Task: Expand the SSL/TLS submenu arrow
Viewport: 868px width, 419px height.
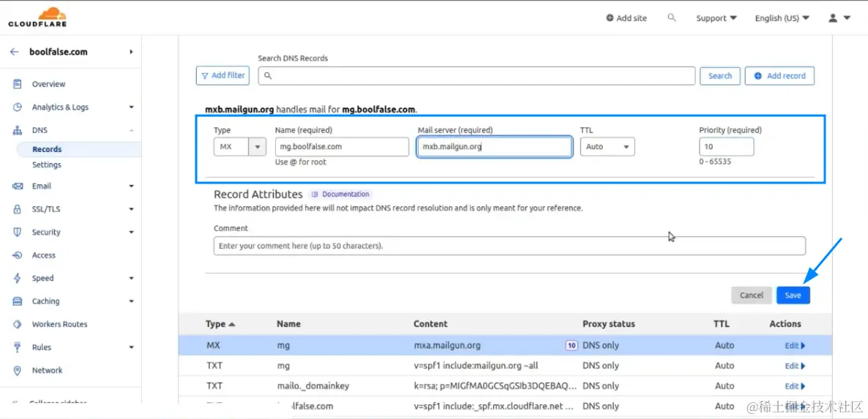Action: pyautogui.click(x=131, y=209)
